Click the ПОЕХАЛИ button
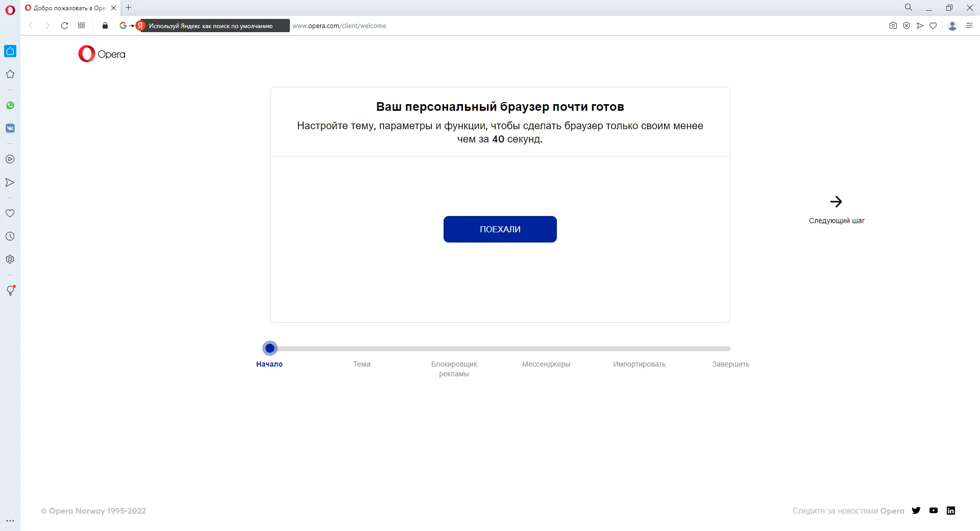This screenshot has height=531, width=980. [500, 229]
